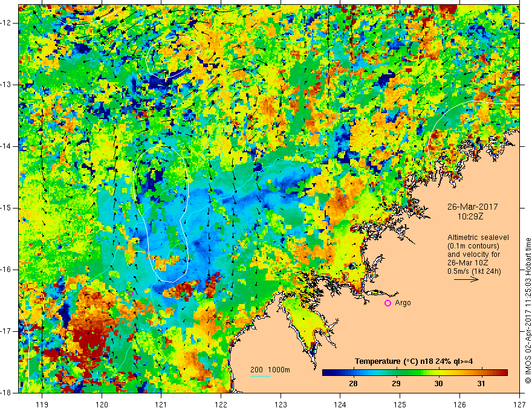Click longitude label '127'
Screen dimensions: 532x411
coord(519,404)
